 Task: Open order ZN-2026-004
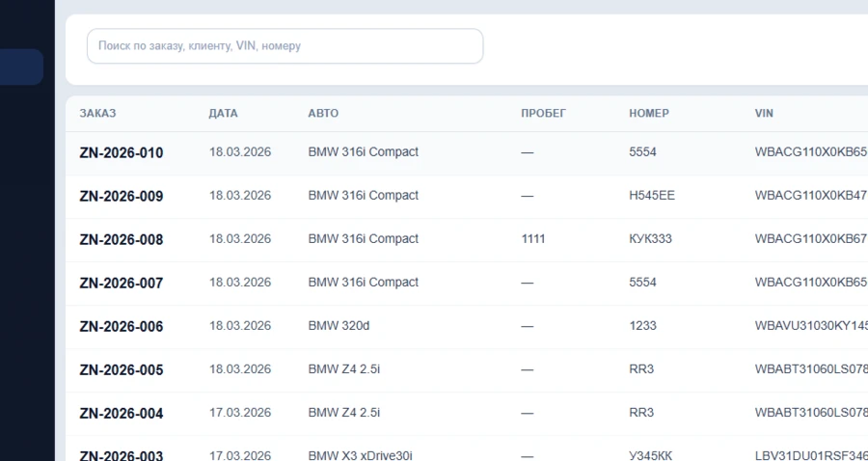click(x=122, y=414)
